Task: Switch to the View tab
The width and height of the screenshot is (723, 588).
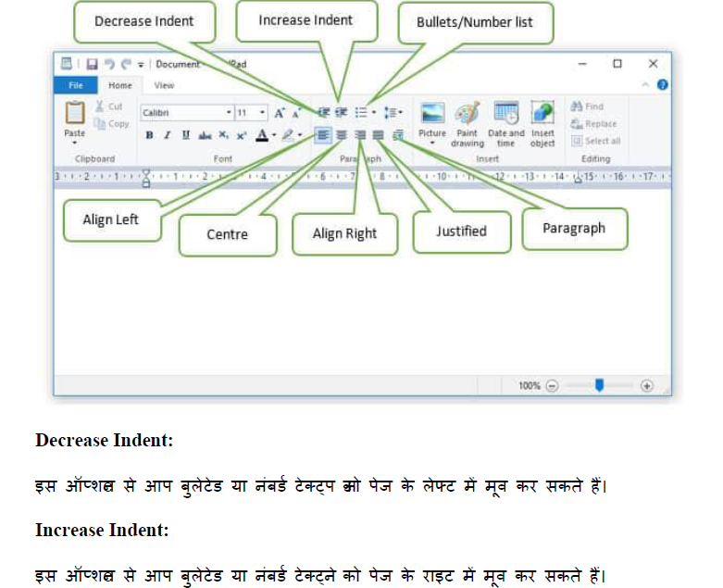Action: tap(164, 85)
